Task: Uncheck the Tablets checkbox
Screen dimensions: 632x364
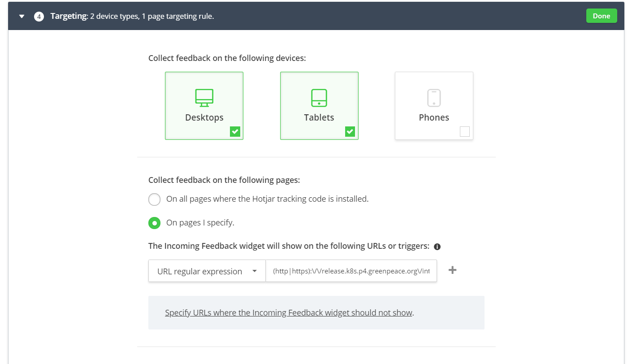Action: coord(350,131)
